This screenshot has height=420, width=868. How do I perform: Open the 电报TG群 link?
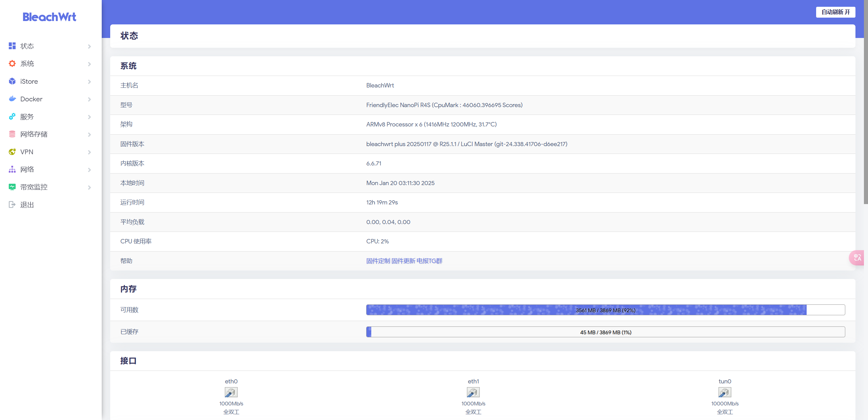pos(429,261)
